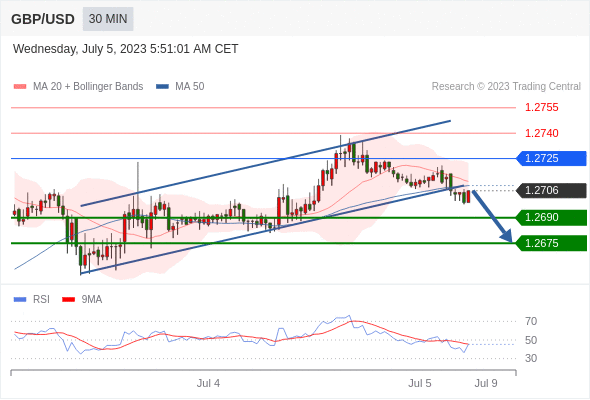Image resolution: width=590 pixels, height=400 pixels.
Task: Click the RSI 30 level label
Action: (531, 358)
